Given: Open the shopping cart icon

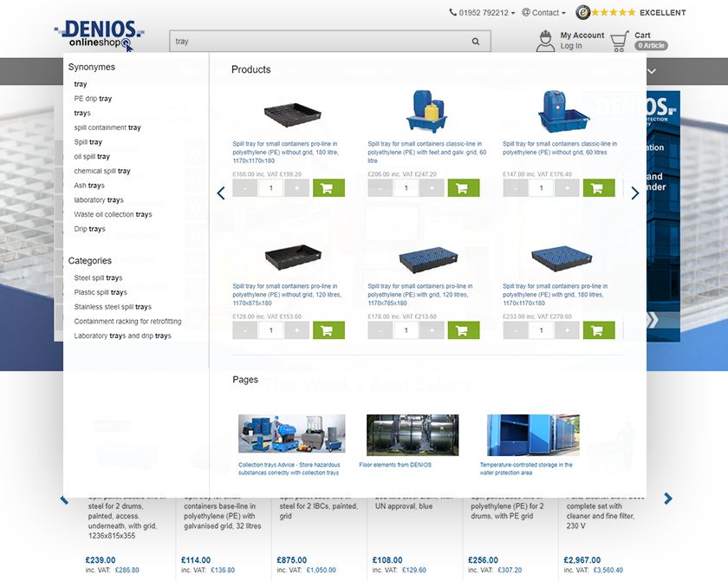Looking at the screenshot, I should pyautogui.click(x=620, y=42).
